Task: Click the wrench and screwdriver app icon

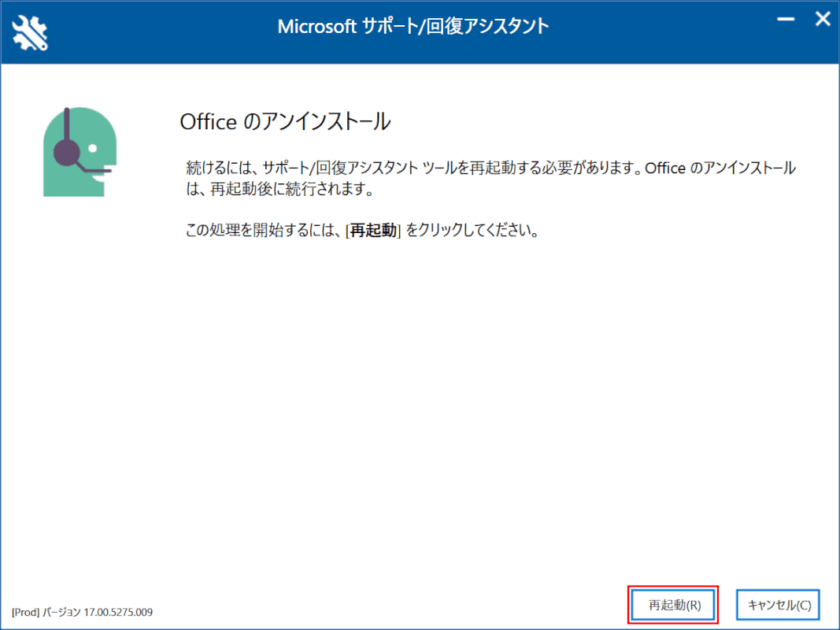Action: [x=30, y=33]
